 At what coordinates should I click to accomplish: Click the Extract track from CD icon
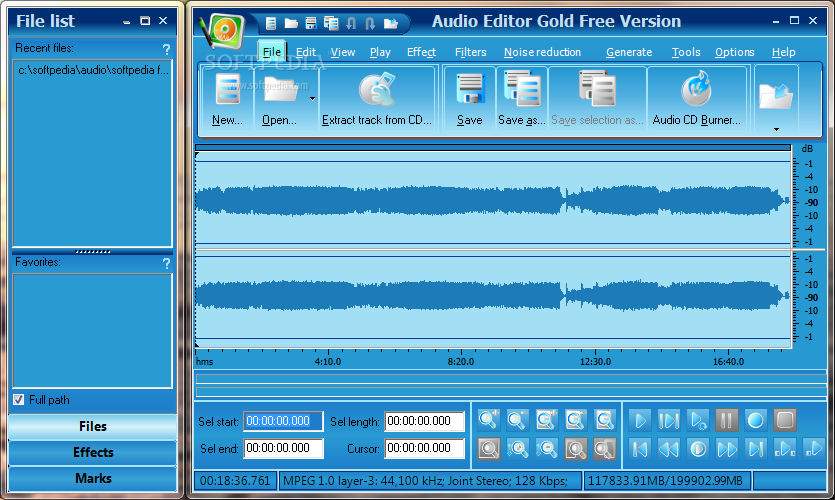tap(377, 89)
